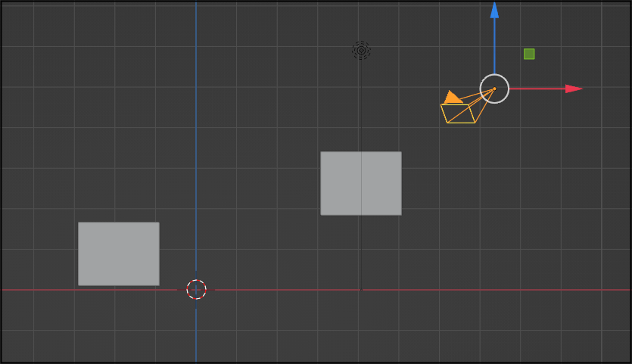This screenshot has width=632, height=364.
Task: Select the gray cube in the center
Action: click(361, 183)
